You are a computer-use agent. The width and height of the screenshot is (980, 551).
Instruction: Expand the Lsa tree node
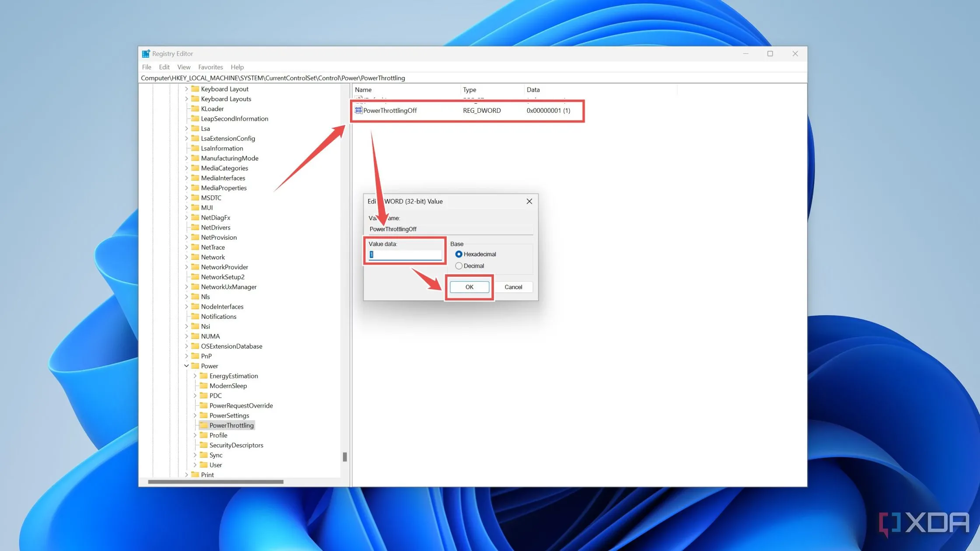(x=186, y=128)
